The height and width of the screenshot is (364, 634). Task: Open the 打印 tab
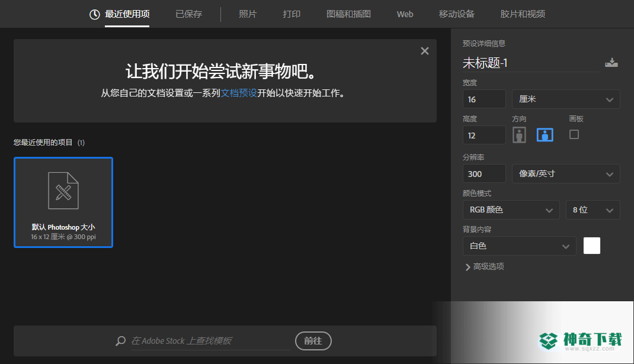pos(292,14)
